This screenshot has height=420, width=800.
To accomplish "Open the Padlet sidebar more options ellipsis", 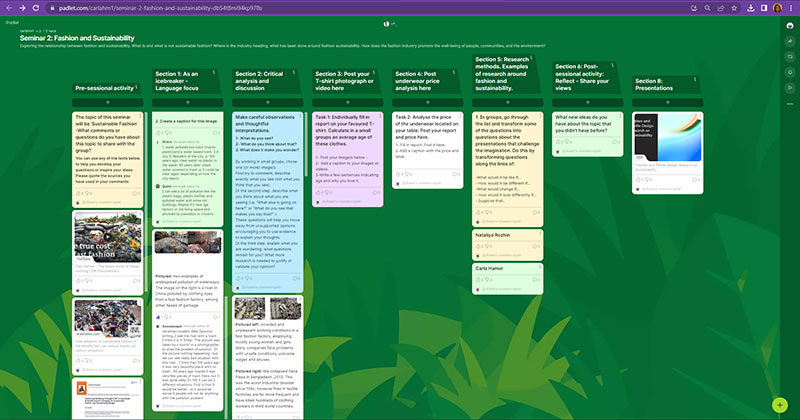I will click(790, 104).
